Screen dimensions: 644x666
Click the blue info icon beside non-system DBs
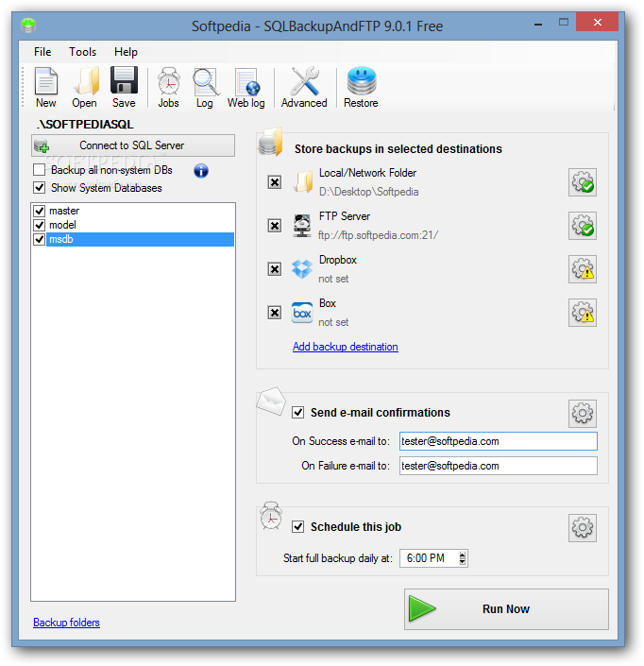pyautogui.click(x=201, y=171)
